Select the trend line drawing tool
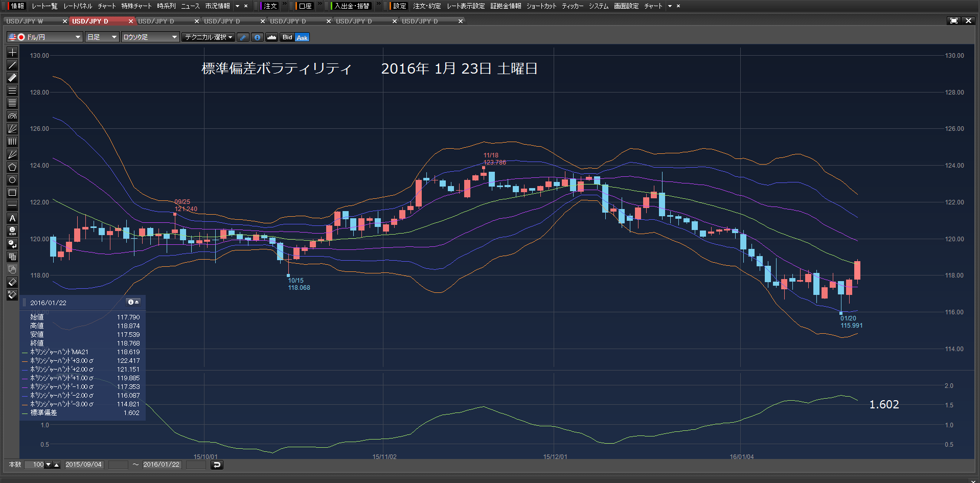This screenshot has height=483, width=980. coord(12,65)
